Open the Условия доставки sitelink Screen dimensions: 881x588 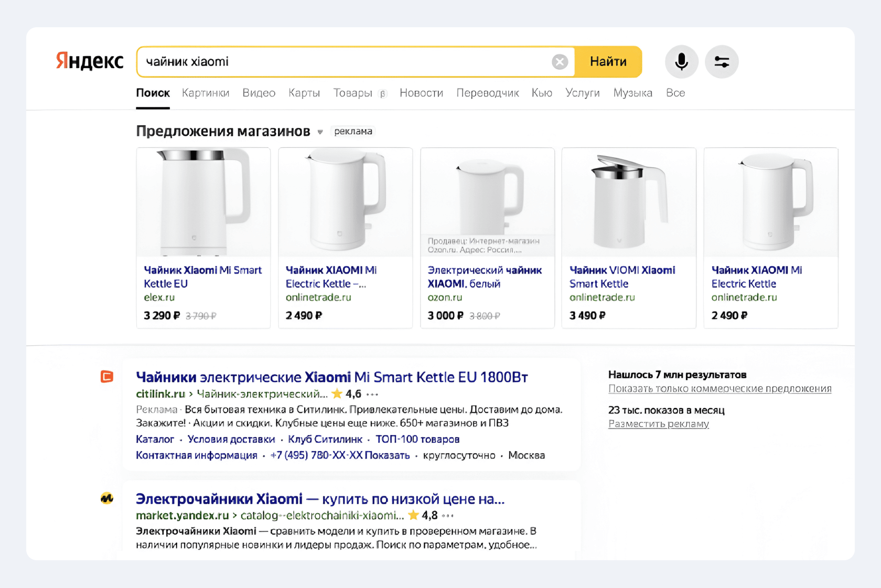[231, 439]
